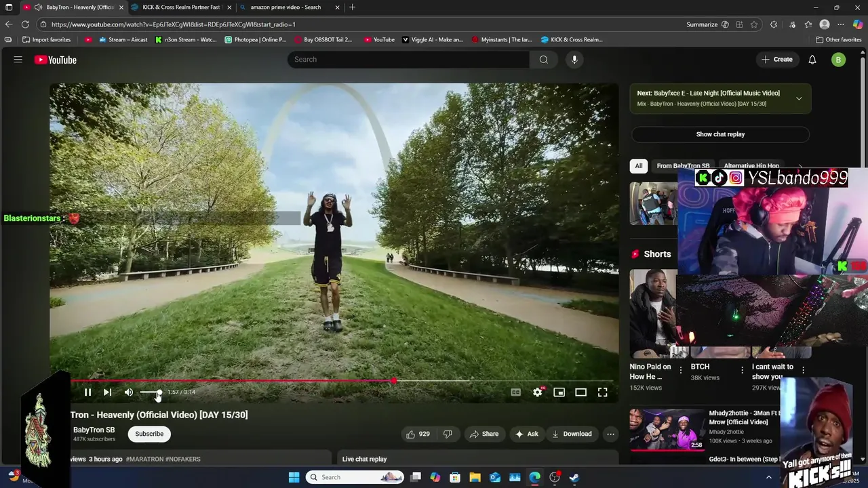Focus the YouTube search box
This screenshot has width=868, height=488.
coord(408,60)
